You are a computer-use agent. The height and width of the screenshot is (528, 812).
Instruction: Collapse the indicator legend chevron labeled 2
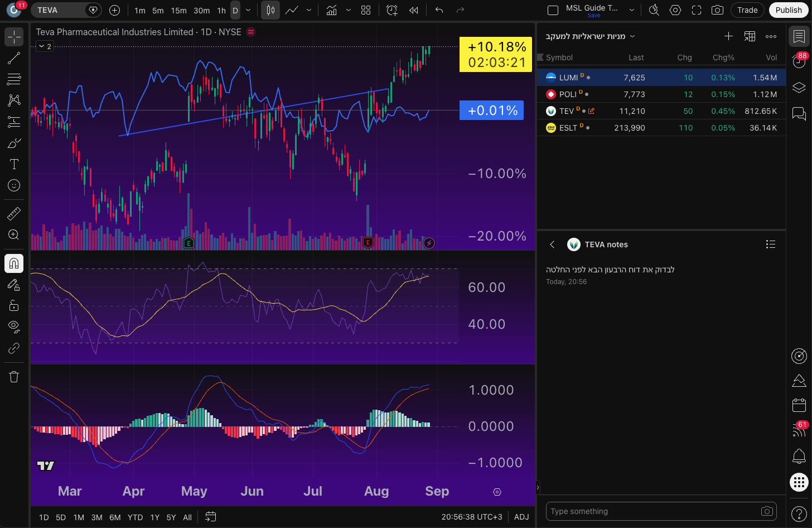tap(45, 46)
